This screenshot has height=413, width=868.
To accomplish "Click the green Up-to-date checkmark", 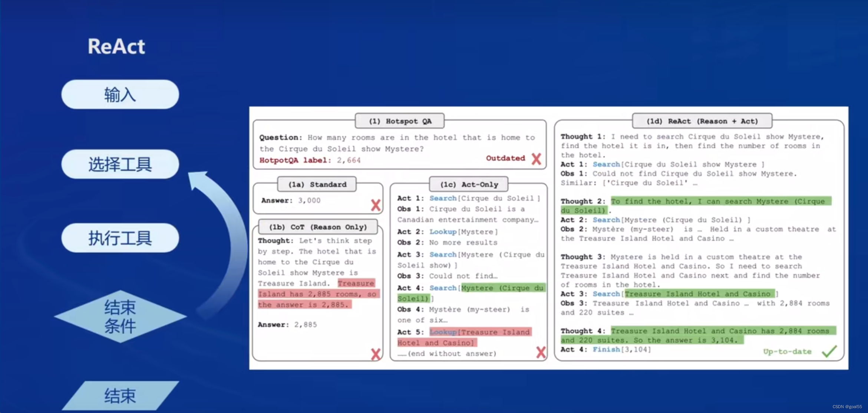I will coord(829,351).
